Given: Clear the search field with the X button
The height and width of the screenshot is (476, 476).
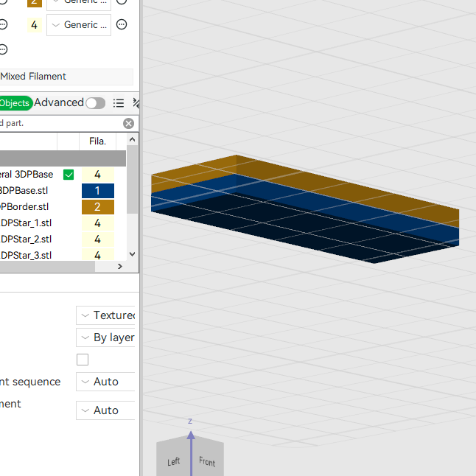Looking at the screenshot, I should pyautogui.click(x=128, y=124).
